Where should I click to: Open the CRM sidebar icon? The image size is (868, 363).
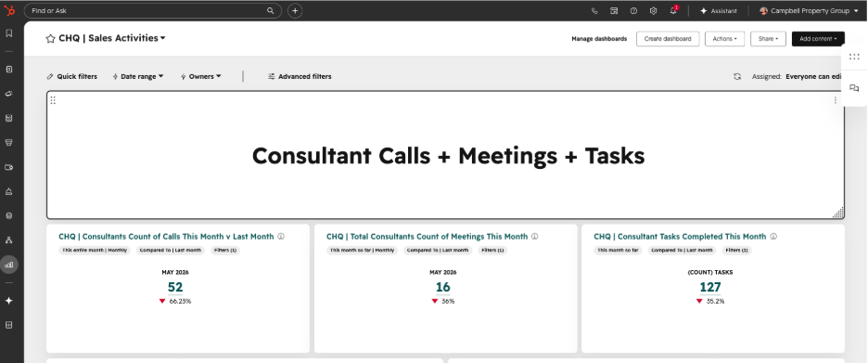pos(9,70)
